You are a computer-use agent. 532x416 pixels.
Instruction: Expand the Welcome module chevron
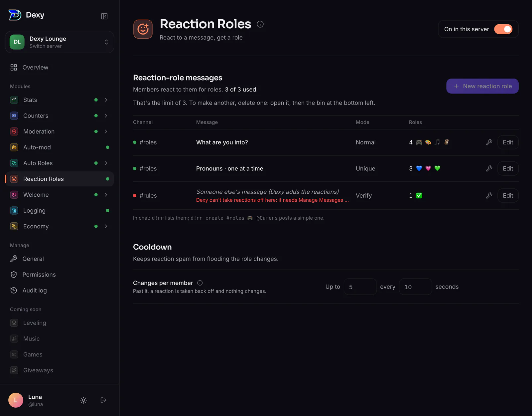[106, 195]
